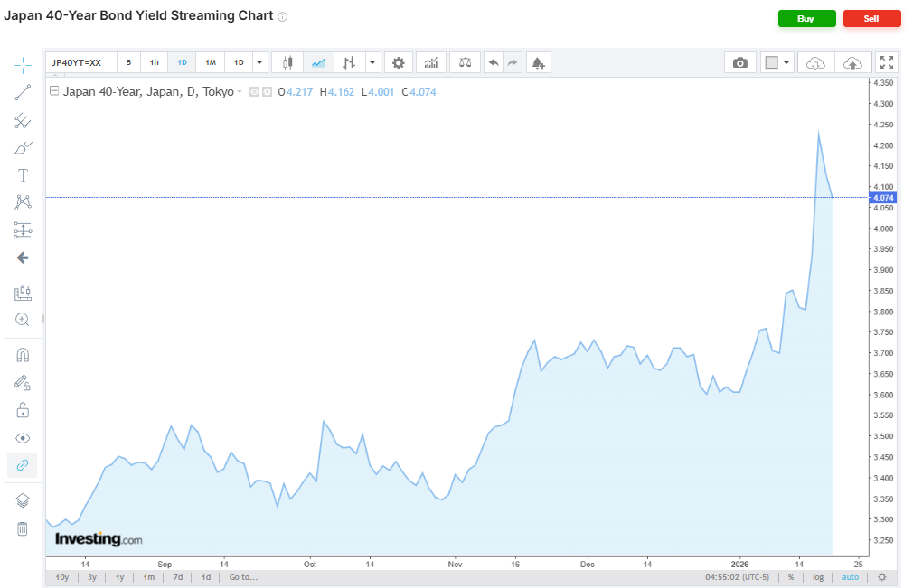Remove all drawings with trash icon

tap(23, 528)
